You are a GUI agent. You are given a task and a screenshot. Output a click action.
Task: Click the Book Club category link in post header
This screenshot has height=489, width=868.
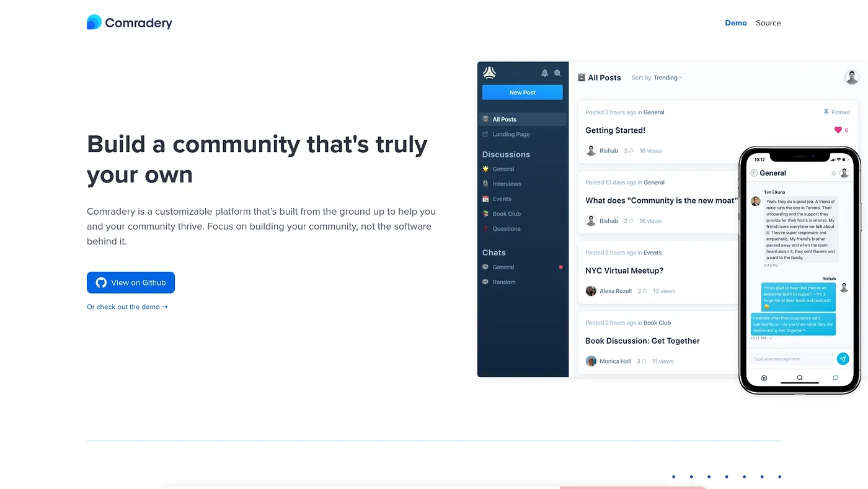pos(657,323)
